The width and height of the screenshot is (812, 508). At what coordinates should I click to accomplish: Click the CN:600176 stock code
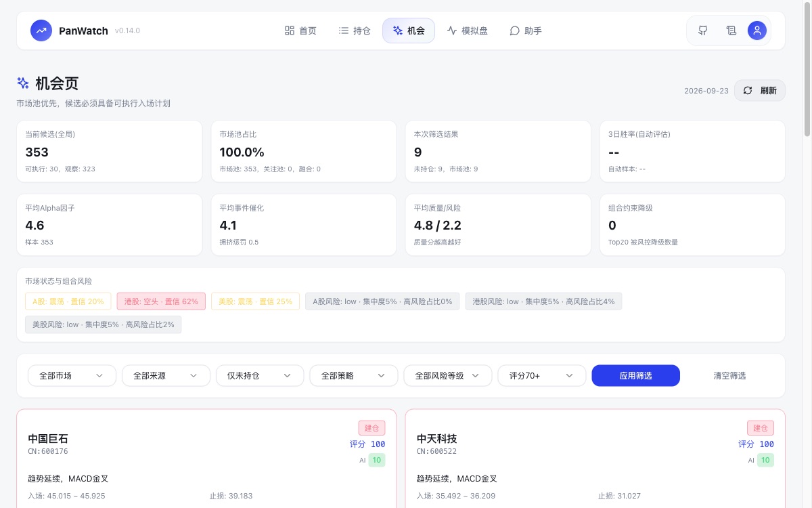pyautogui.click(x=48, y=452)
